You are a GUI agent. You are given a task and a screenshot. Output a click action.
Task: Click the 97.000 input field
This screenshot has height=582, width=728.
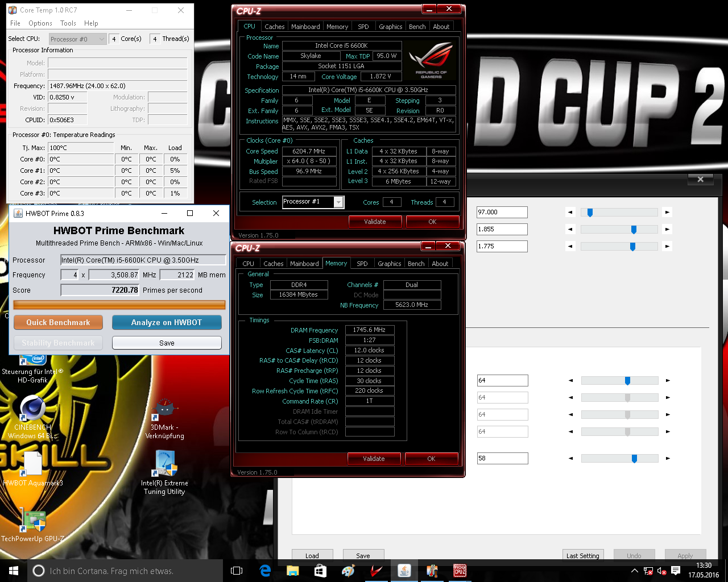502,212
